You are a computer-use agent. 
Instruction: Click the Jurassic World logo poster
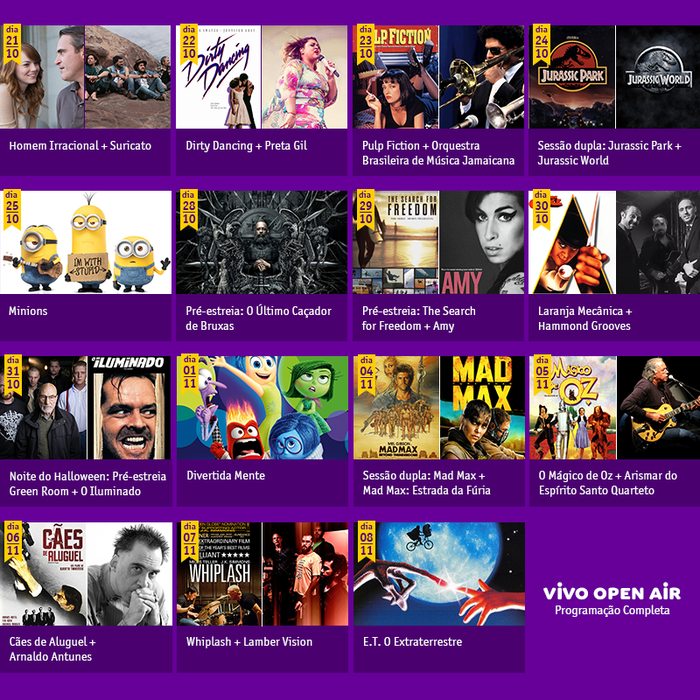point(658,77)
